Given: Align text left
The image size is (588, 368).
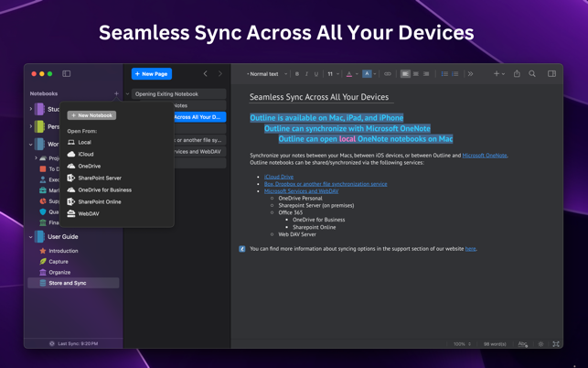Looking at the screenshot, I should pyautogui.click(x=405, y=74).
